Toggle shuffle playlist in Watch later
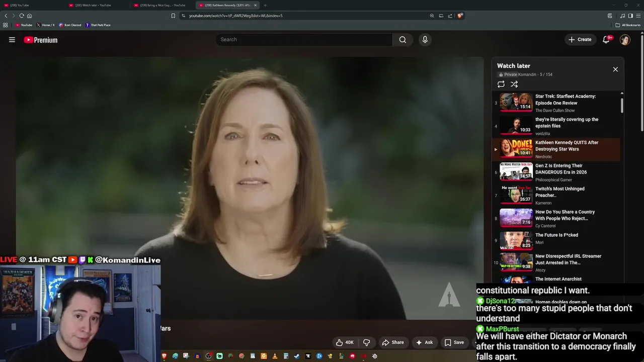The image size is (644, 362). pos(514,84)
